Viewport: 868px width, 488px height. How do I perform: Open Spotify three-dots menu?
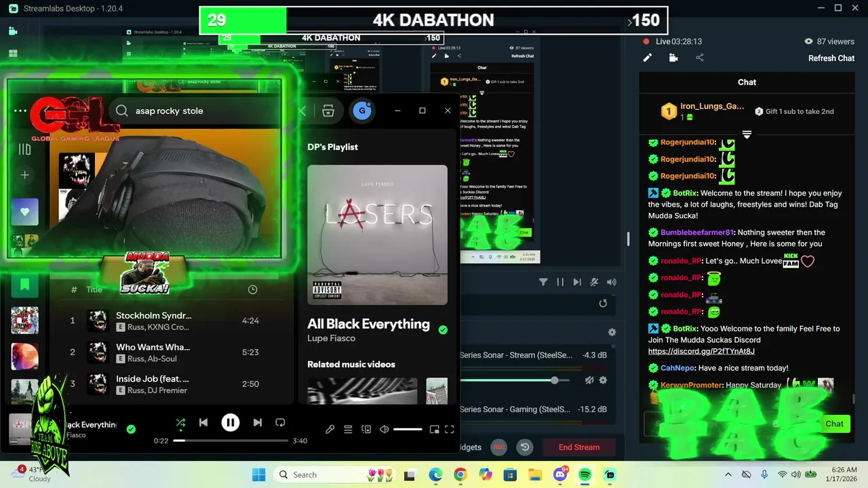tap(20, 110)
